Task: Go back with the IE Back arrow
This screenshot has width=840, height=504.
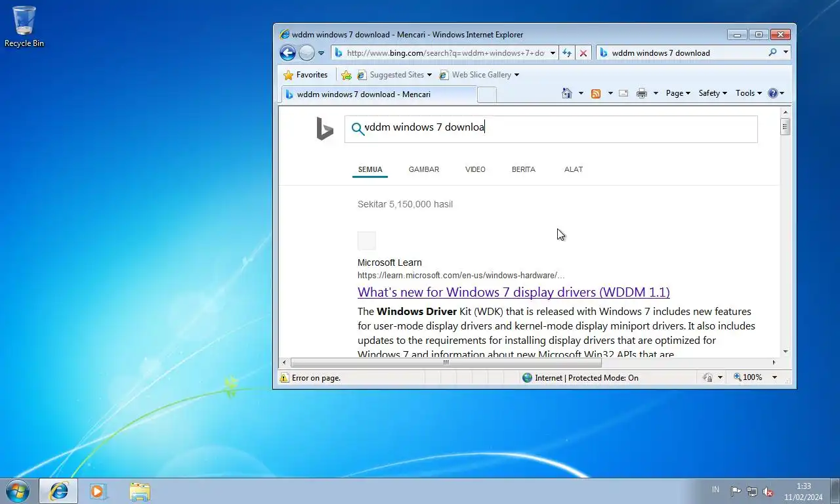Action: [x=287, y=53]
